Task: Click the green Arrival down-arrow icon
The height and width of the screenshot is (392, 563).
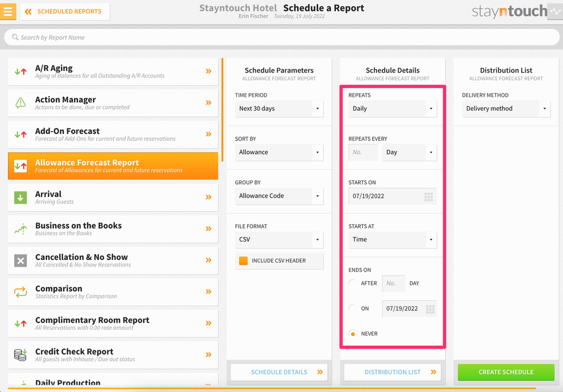Action: tap(20, 197)
